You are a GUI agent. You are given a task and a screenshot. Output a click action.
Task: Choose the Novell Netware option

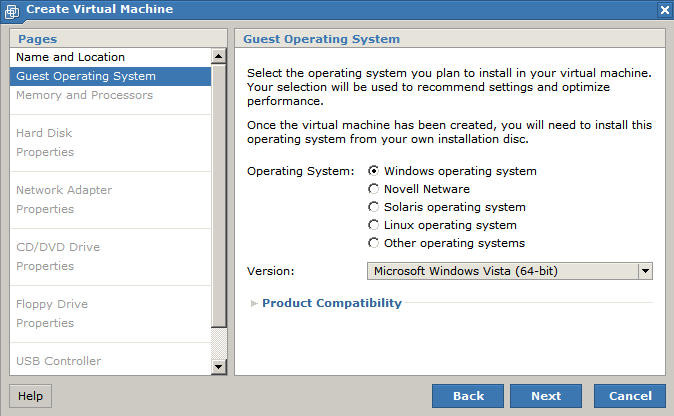(x=374, y=189)
